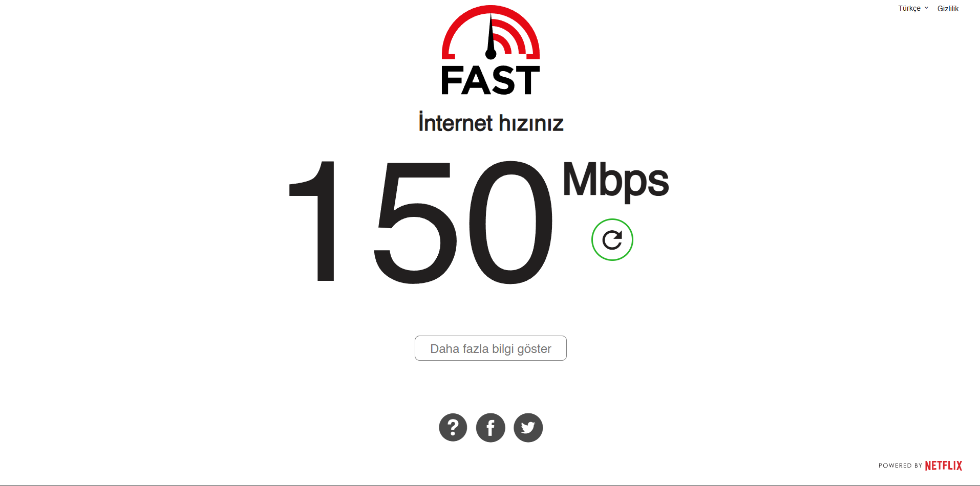The width and height of the screenshot is (980, 486).
Task: Select the 150 speed result number
Action: tap(421, 222)
